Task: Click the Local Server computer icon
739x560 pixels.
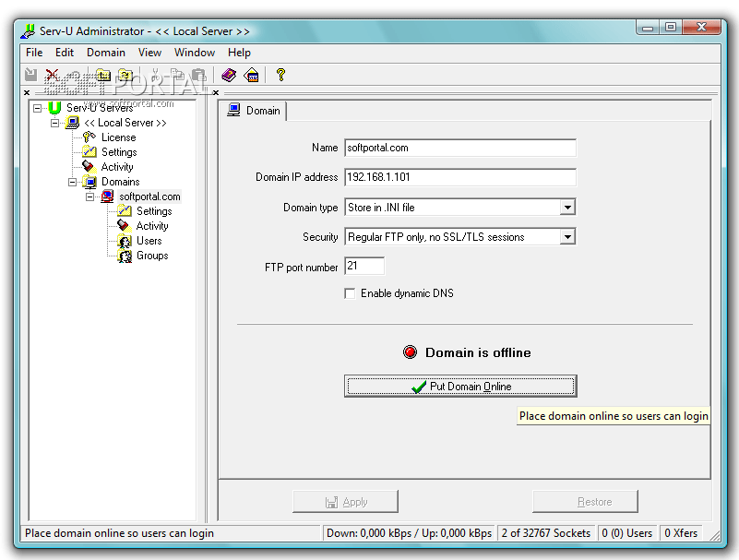Action: 73,123
